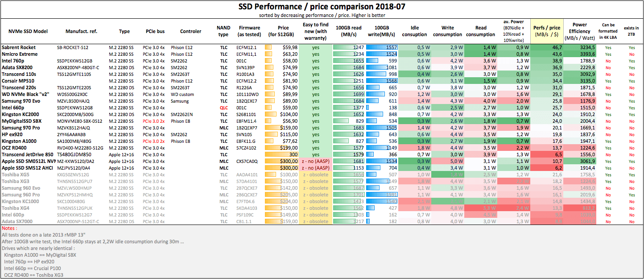Click the "Corsair MP510" model cell
The image size is (644, 279).
18,81
